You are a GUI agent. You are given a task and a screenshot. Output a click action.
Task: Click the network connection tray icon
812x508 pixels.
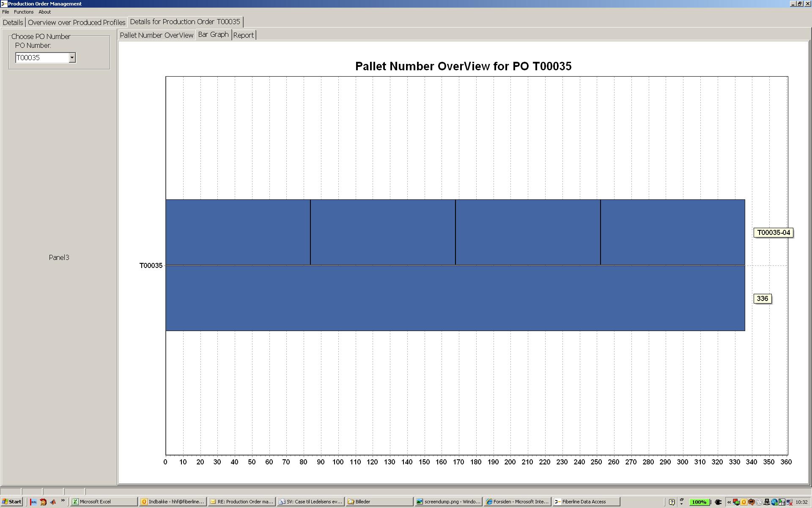click(x=767, y=502)
